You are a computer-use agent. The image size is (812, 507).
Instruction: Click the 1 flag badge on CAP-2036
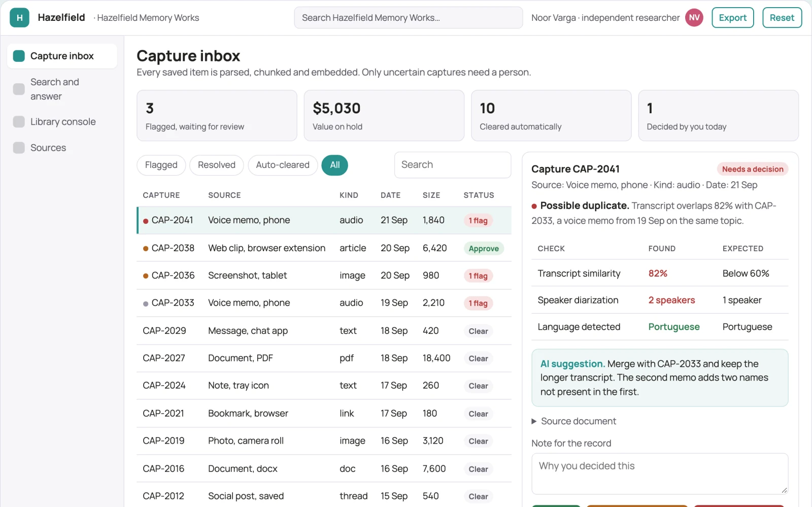coord(478,276)
